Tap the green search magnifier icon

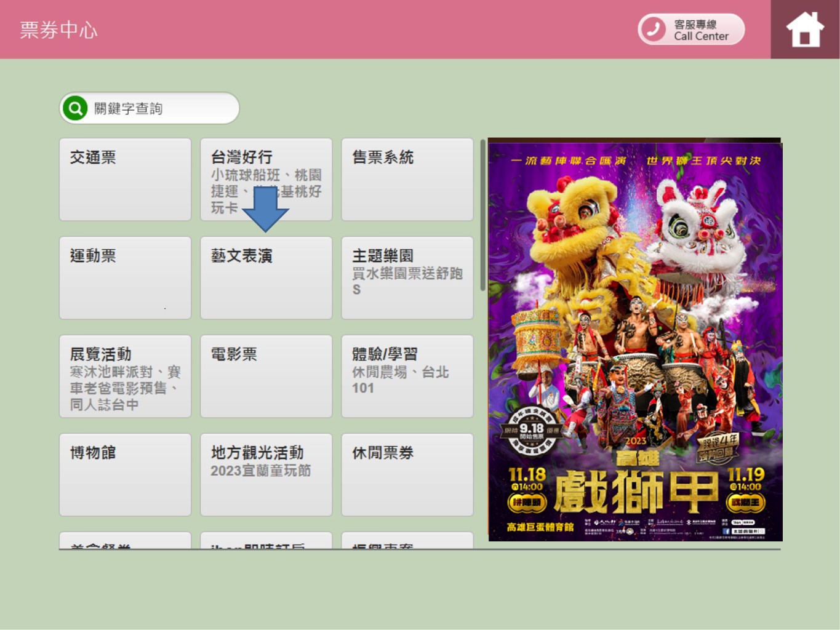pos(75,108)
